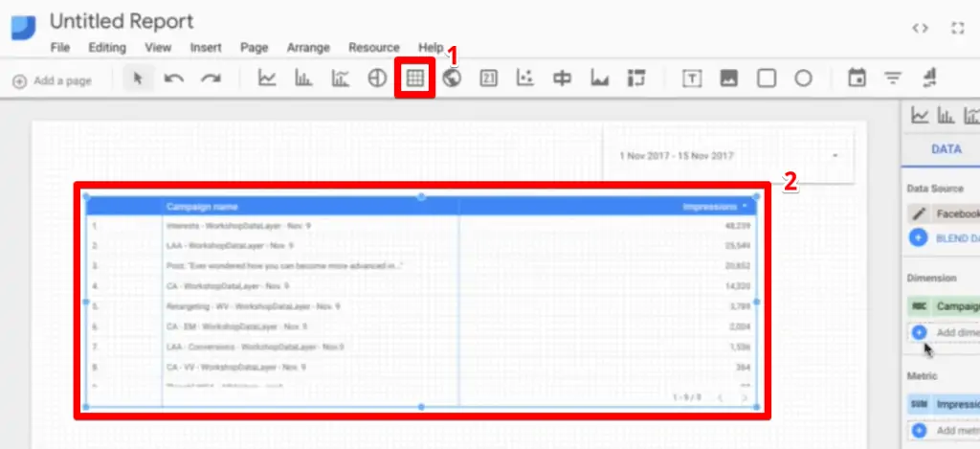Open the Insert menu
This screenshot has width=980, height=449.
pyautogui.click(x=206, y=48)
